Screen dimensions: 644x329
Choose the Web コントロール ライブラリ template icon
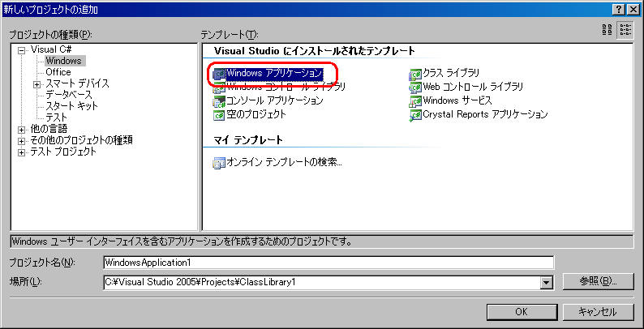415,88
